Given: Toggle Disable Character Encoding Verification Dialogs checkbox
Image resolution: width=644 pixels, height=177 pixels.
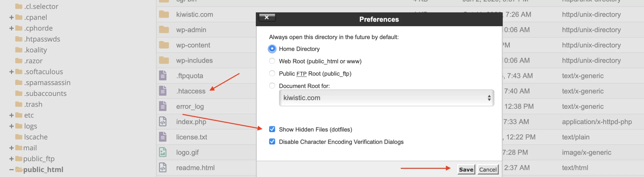Looking at the screenshot, I should tap(272, 142).
